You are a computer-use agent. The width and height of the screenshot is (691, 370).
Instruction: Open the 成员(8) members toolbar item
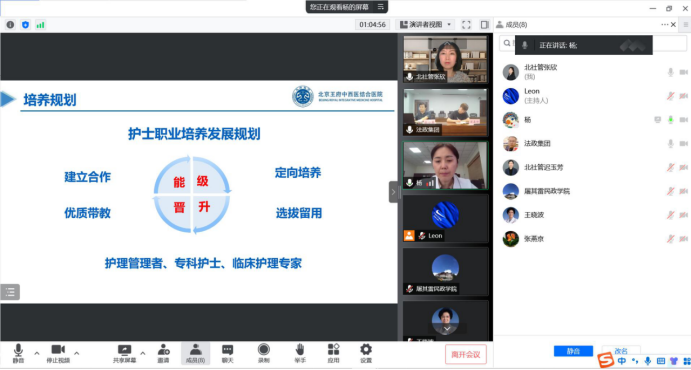click(x=195, y=353)
